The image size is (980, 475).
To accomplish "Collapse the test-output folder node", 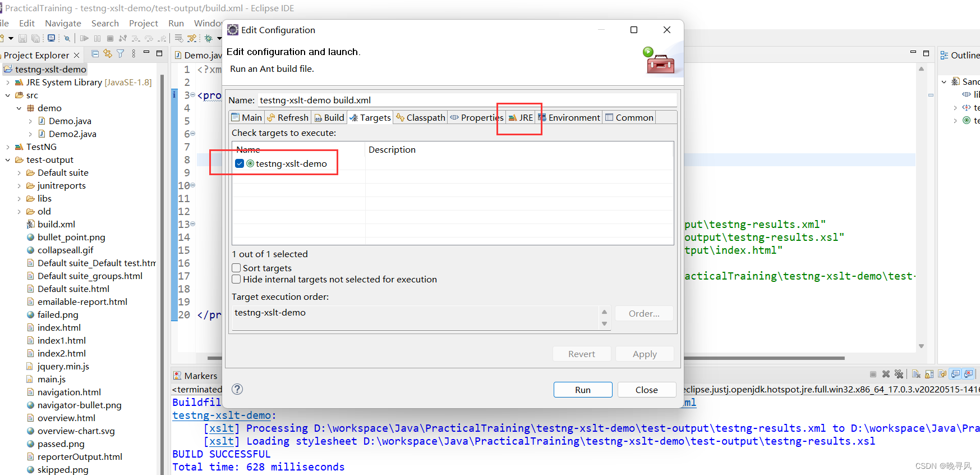I will pyautogui.click(x=8, y=160).
